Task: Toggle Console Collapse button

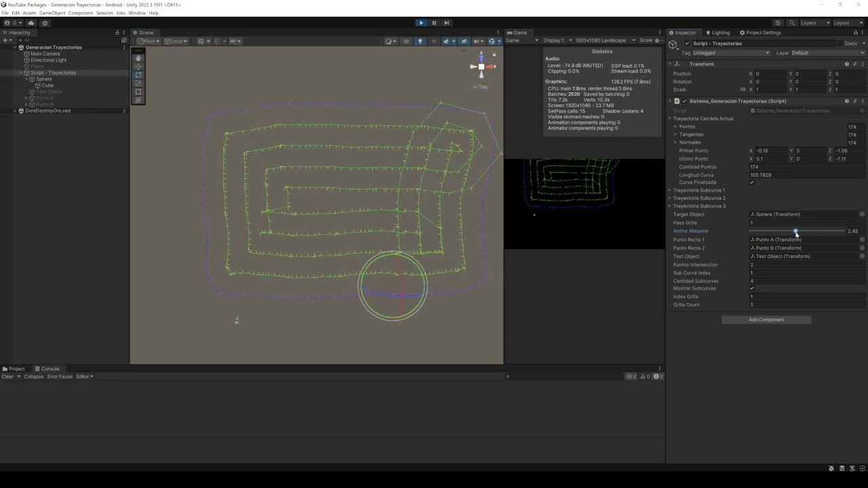Action: tap(33, 376)
